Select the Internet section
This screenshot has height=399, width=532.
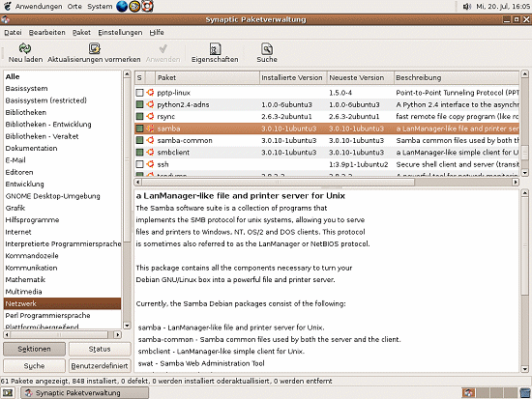click(63, 232)
